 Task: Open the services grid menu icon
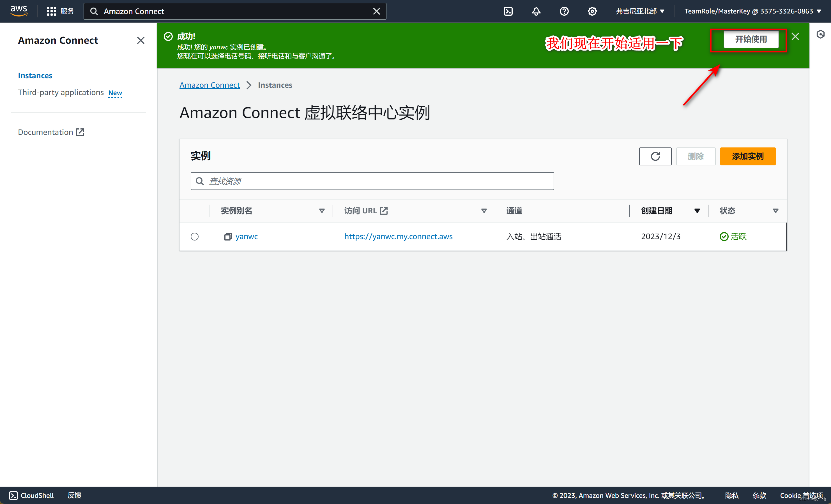51,11
